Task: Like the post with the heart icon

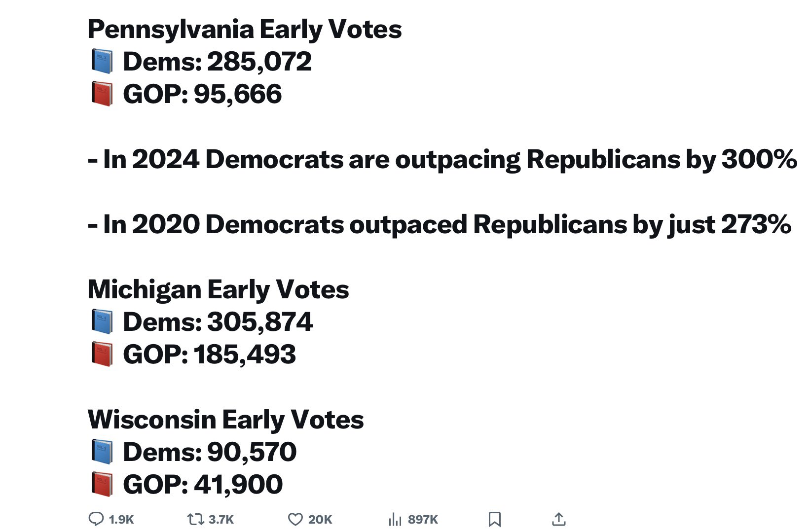Action: tap(295, 519)
